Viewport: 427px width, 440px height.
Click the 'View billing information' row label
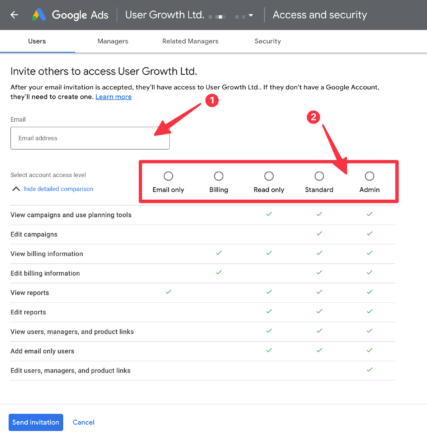(x=47, y=254)
